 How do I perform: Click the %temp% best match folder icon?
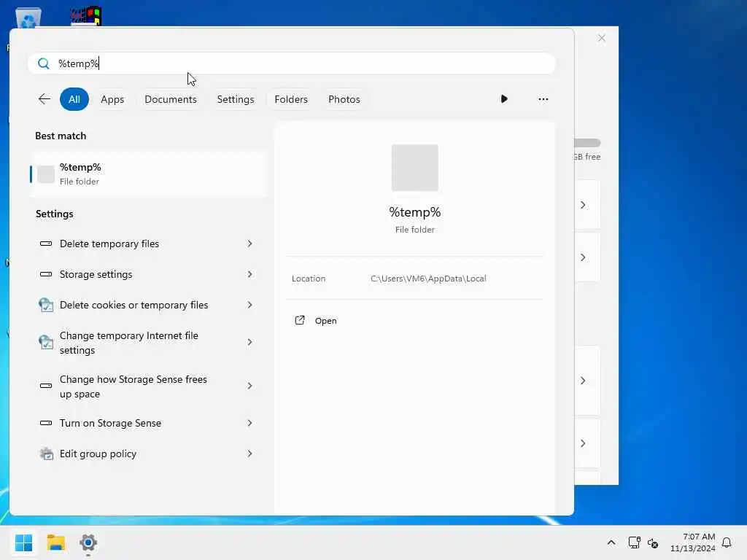[46, 174]
